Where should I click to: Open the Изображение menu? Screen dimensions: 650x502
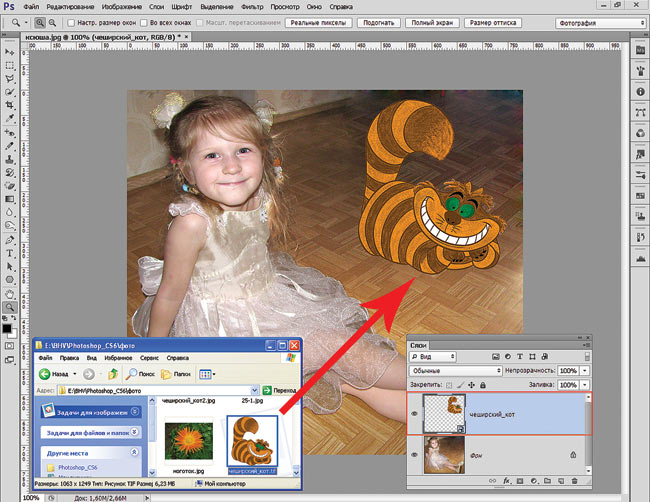click(x=121, y=7)
